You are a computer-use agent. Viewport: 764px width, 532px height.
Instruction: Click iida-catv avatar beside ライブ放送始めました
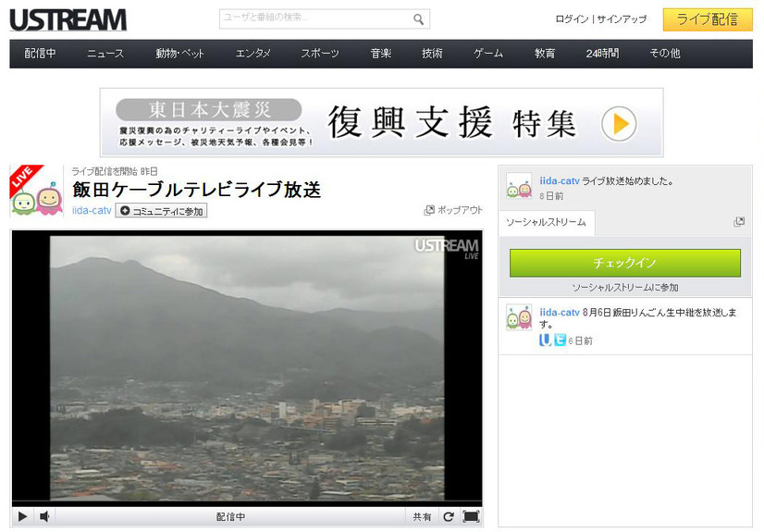pyautogui.click(x=519, y=186)
